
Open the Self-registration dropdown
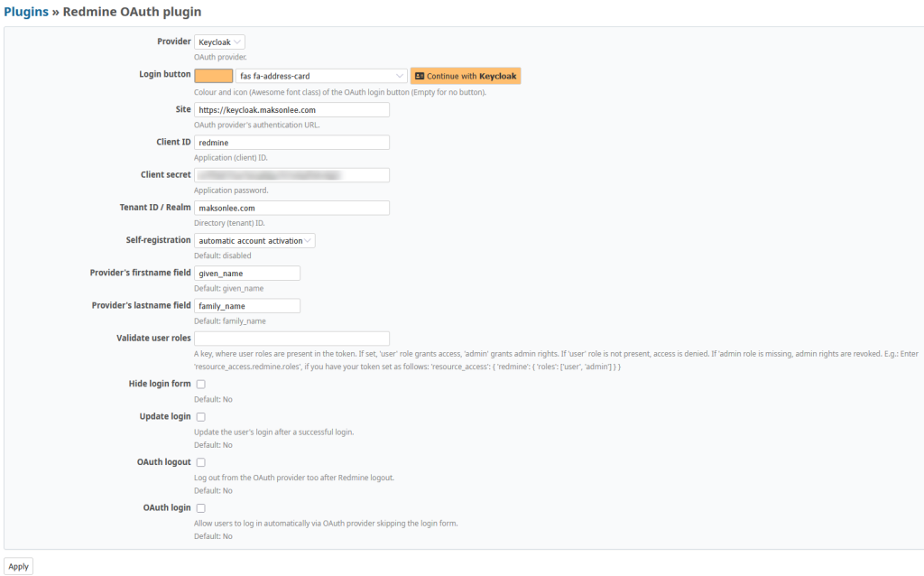point(254,240)
